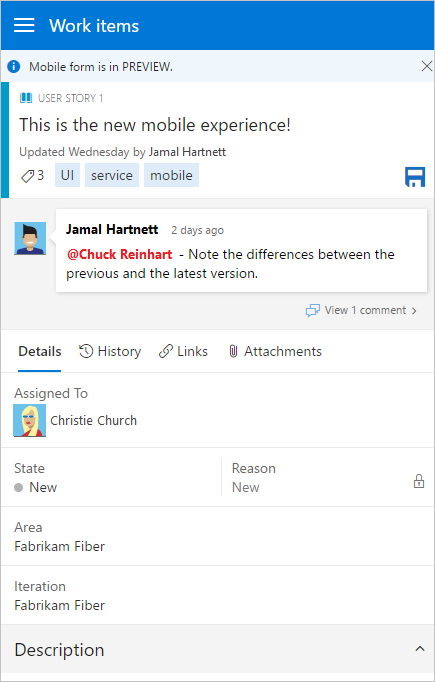
Task: Open the Attachments tab
Action: (275, 351)
